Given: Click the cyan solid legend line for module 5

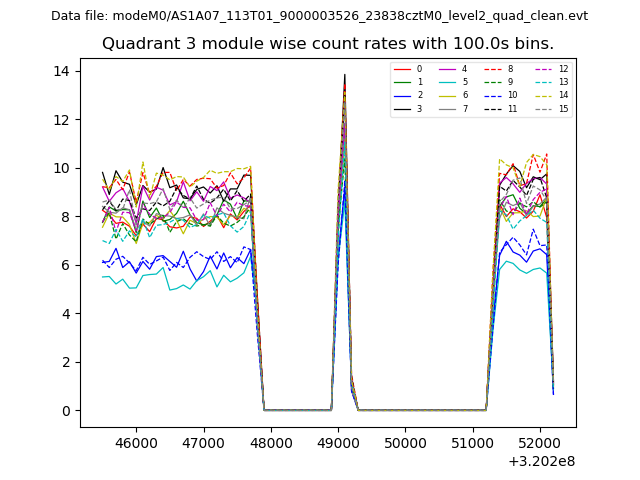Looking at the screenshot, I should 447,82.
